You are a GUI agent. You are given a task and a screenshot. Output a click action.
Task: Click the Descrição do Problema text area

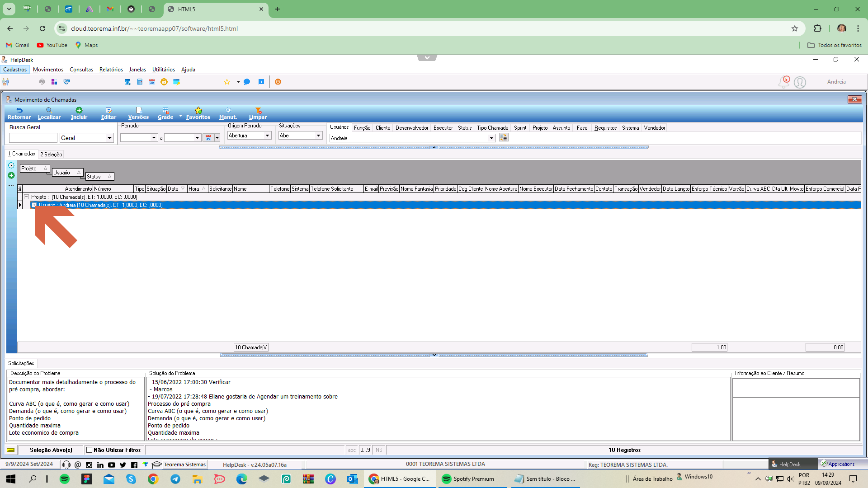pyautogui.click(x=75, y=408)
